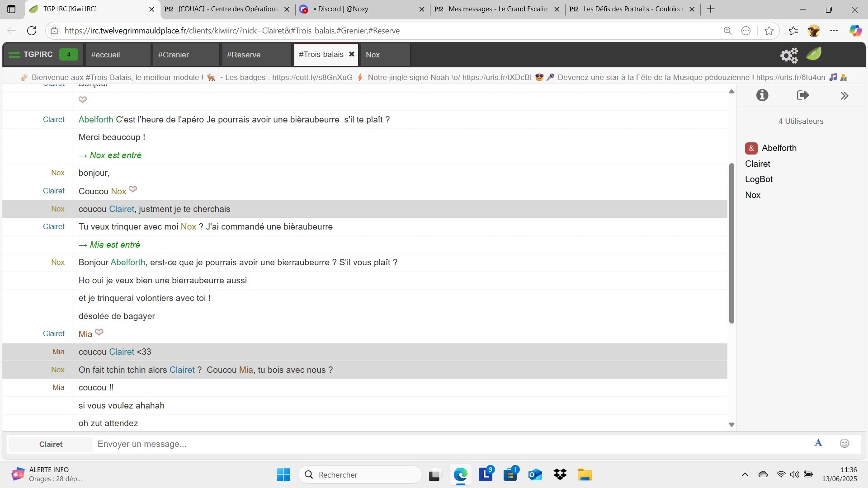Open the Kiwi IRC settings gear

coord(789,55)
